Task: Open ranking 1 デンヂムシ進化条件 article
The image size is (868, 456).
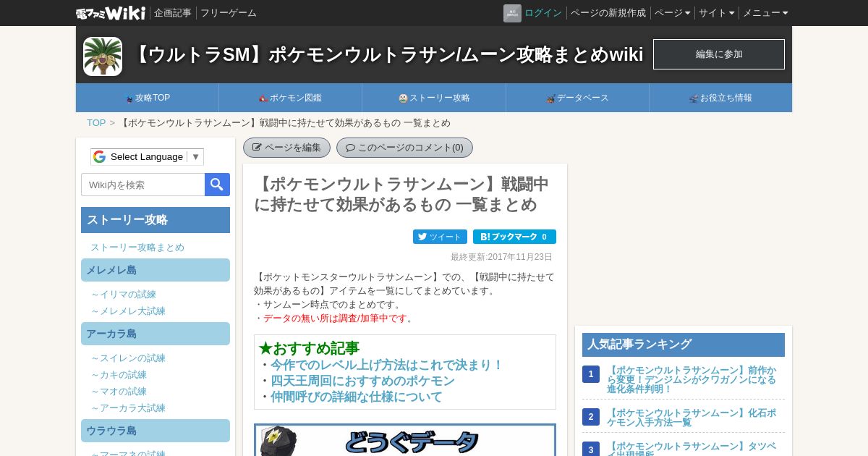Action: pos(692,379)
